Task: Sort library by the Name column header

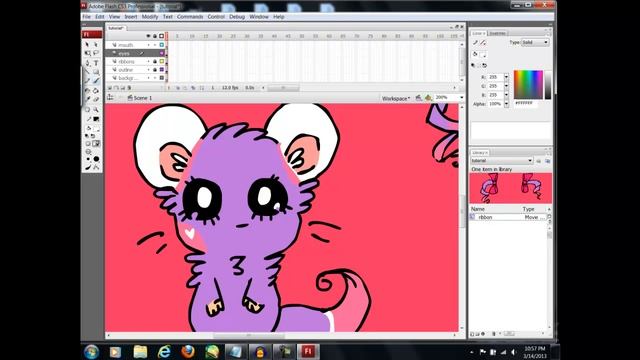Action: click(x=478, y=209)
